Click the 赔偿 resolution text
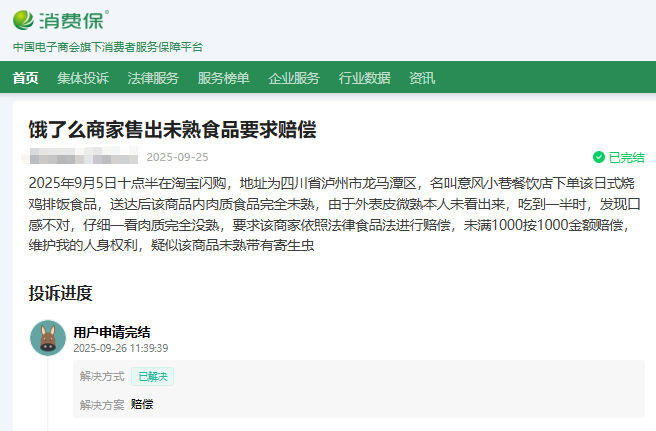The width and height of the screenshot is (656, 431). pos(142,404)
